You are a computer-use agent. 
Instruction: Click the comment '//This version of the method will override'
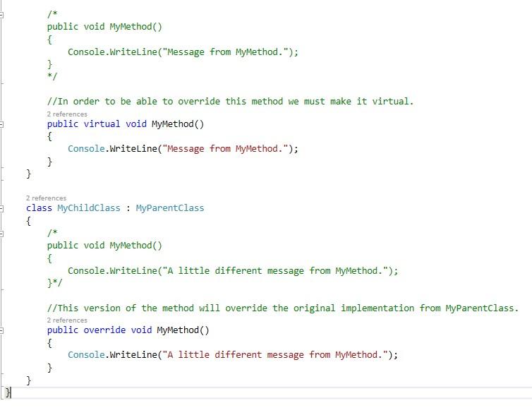283,308
